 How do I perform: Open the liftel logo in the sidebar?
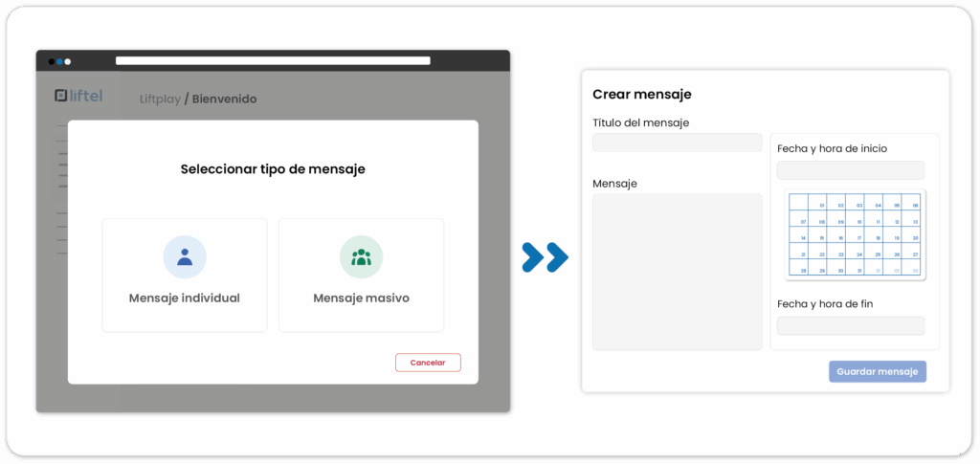[x=78, y=96]
